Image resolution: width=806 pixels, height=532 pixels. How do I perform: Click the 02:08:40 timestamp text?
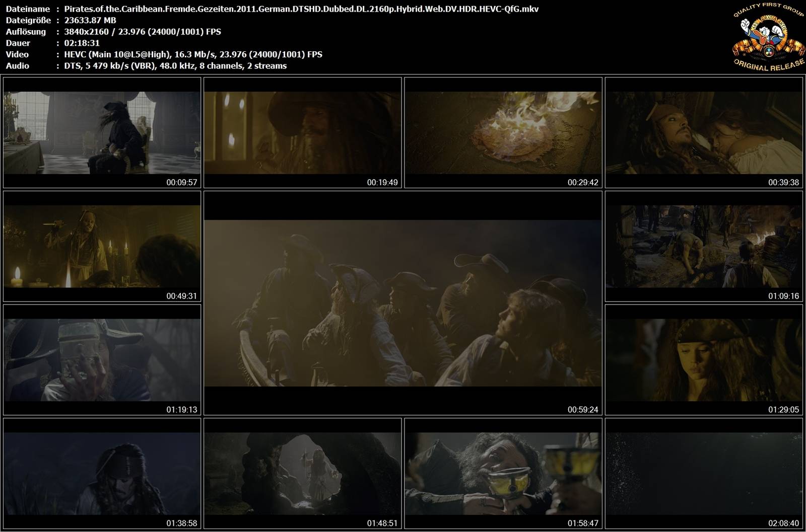click(x=783, y=523)
